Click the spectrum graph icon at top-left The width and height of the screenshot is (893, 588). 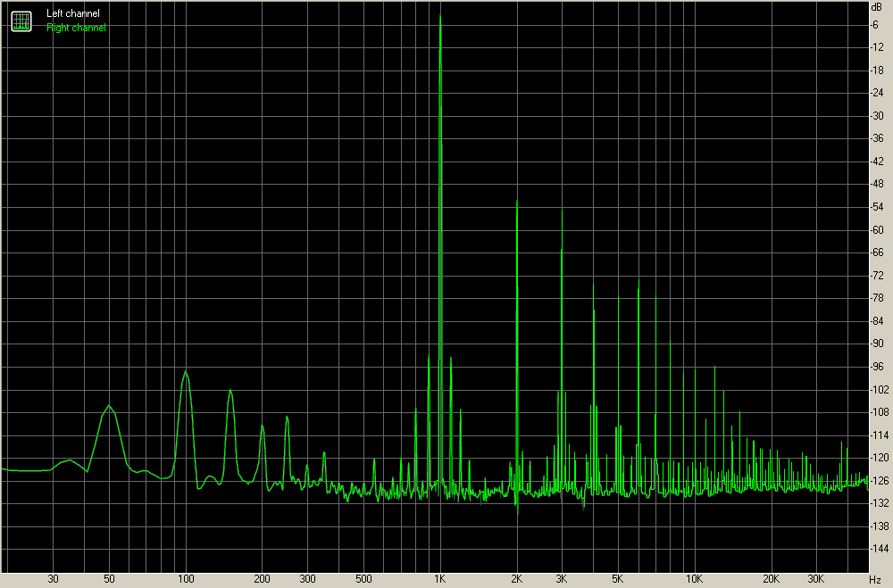click(x=21, y=21)
